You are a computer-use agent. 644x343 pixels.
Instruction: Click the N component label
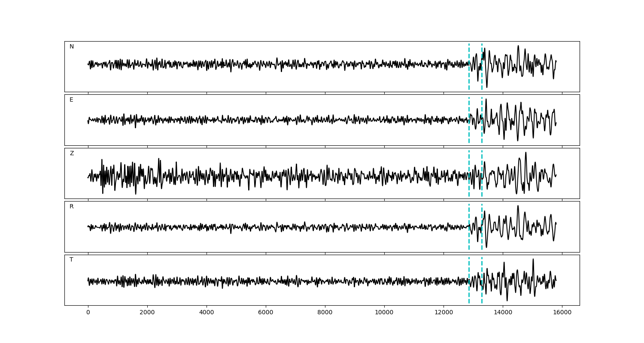click(72, 47)
